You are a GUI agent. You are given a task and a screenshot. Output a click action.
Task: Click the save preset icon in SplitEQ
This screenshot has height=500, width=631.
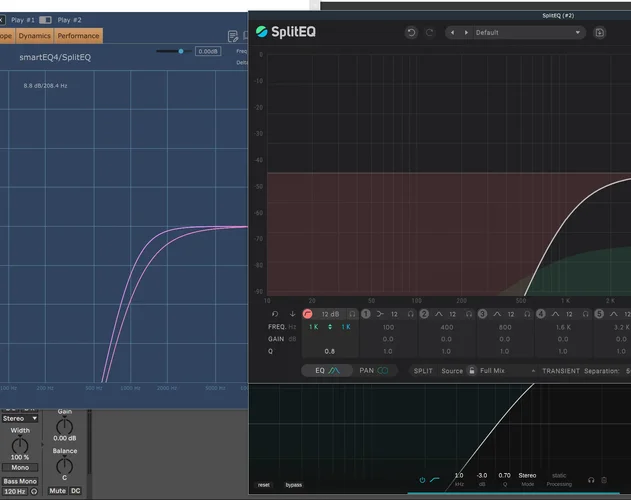(600, 32)
